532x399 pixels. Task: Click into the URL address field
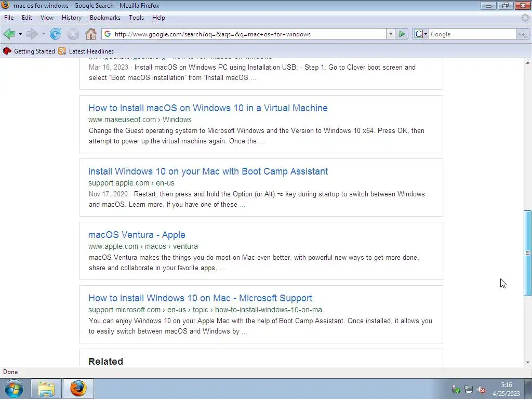coord(249,34)
